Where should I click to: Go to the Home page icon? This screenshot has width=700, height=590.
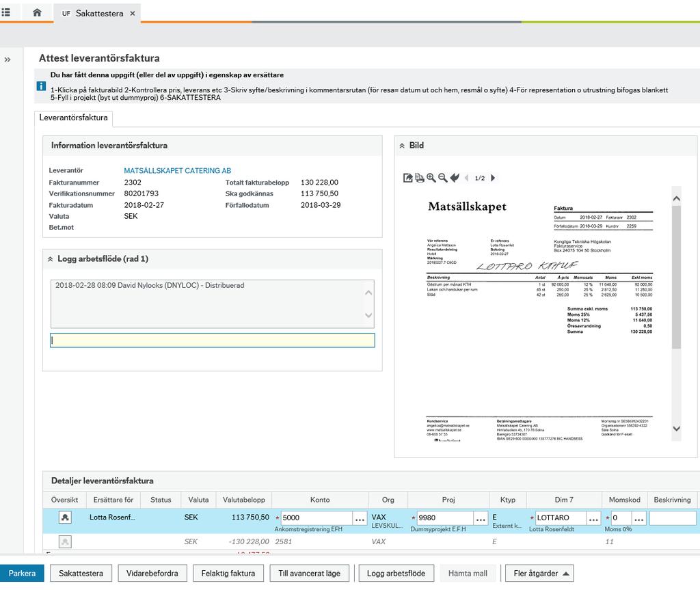37,12
